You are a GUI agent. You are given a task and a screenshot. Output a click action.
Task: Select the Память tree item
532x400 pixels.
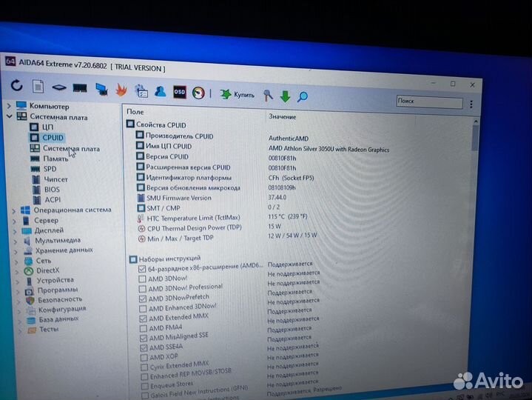coord(49,159)
